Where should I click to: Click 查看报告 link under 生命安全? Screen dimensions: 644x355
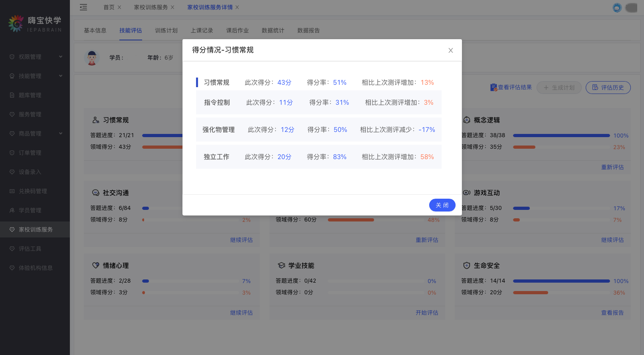click(612, 313)
